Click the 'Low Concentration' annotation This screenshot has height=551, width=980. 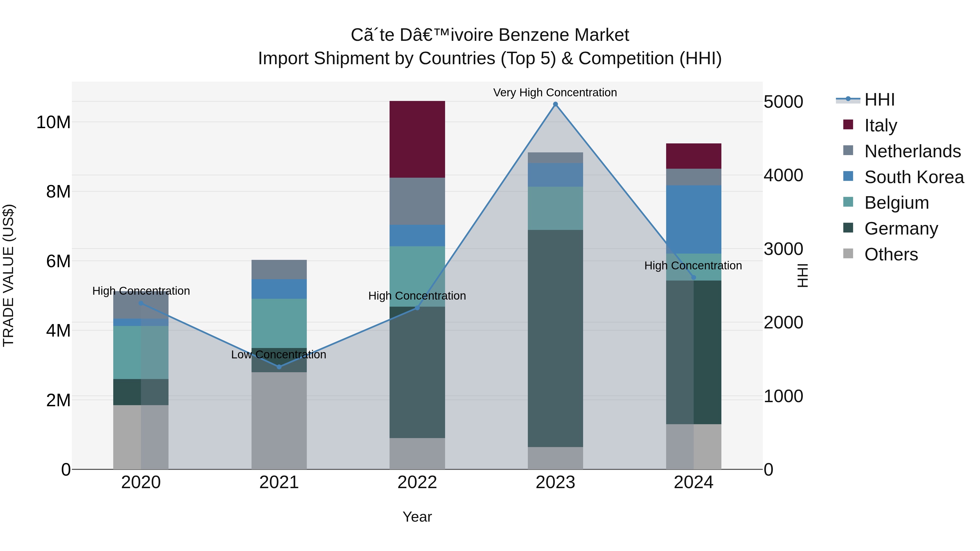click(279, 354)
